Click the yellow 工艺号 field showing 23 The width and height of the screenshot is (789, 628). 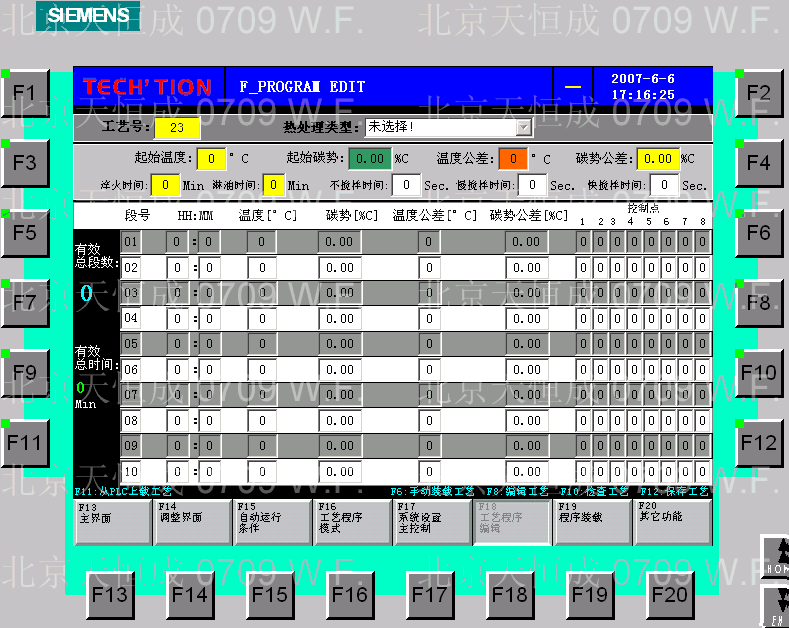coord(177,128)
